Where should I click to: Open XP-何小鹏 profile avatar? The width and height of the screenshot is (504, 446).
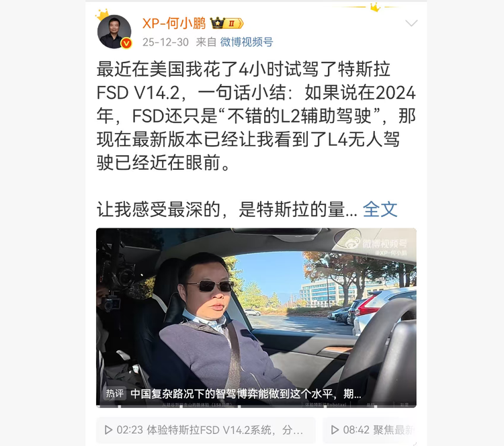[x=114, y=32]
